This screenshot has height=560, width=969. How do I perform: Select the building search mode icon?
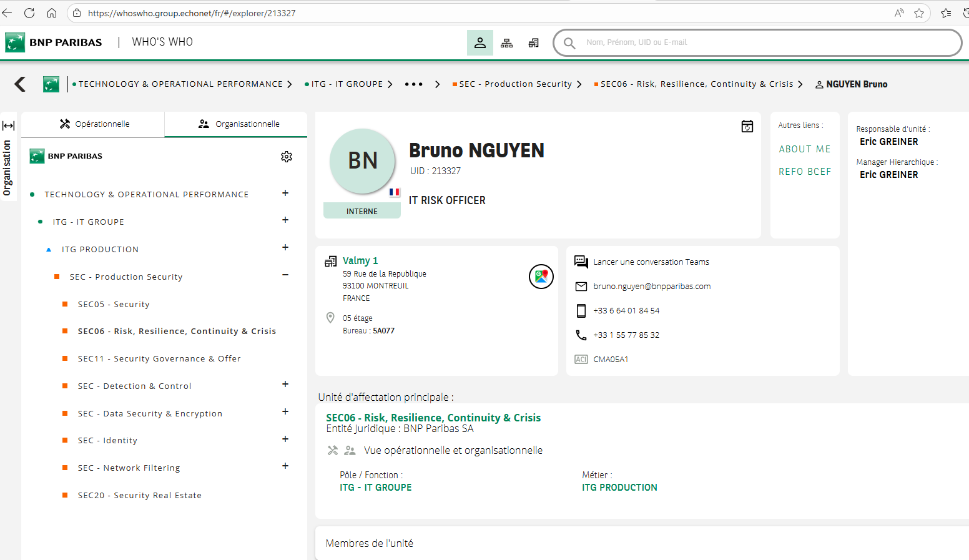pyautogui.click(x=533, y=42)
